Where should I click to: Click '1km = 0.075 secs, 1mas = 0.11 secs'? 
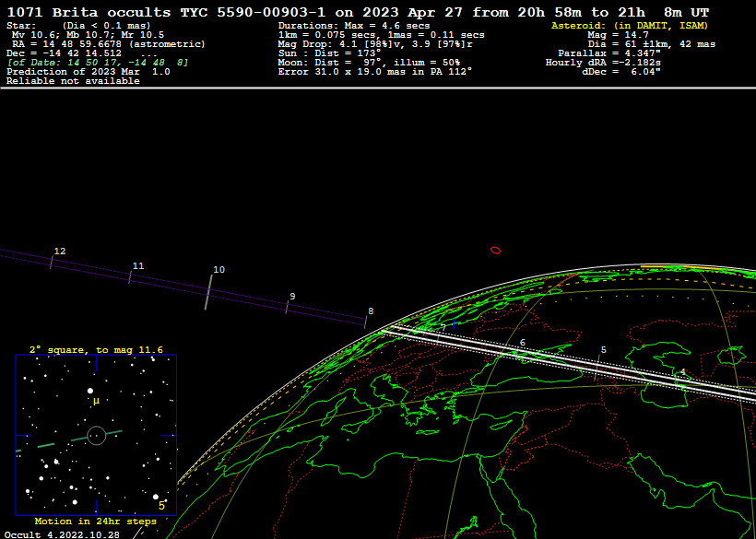(x=382, y=35)
